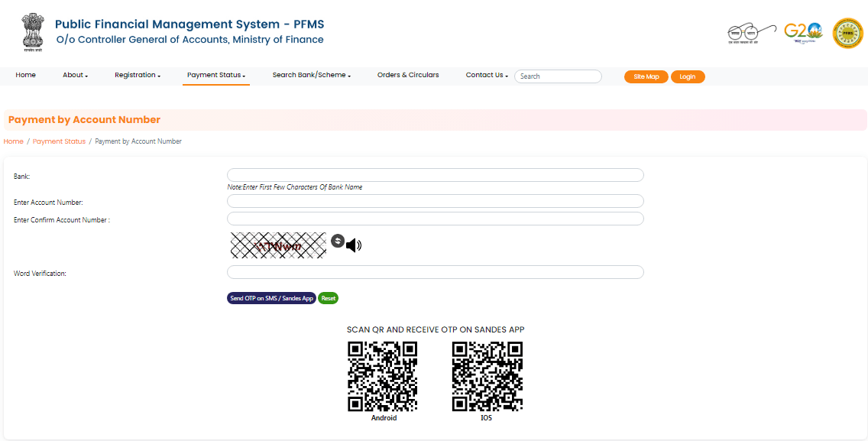Click the round PFMS seal logo
The width and height of the screenshot is (868, 441).
click(847, 33)
